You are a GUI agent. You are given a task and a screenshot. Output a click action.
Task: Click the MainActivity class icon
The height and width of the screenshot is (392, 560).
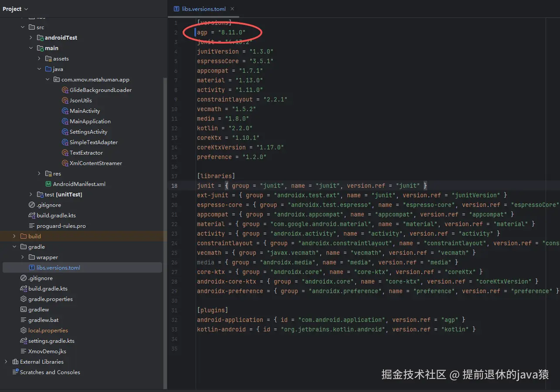(x=65, y=111)
